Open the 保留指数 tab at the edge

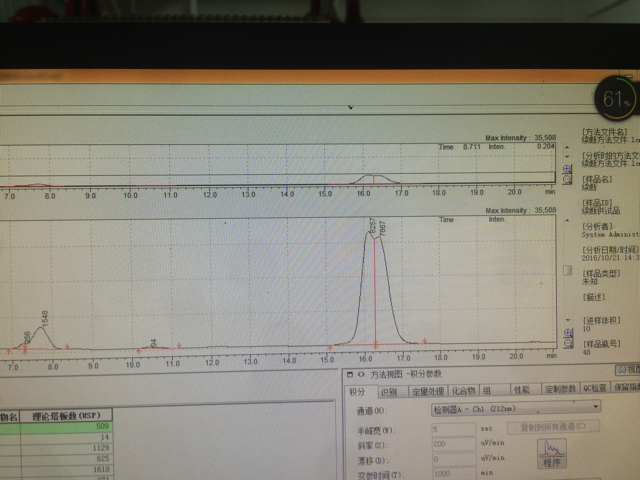pos(626,387)
